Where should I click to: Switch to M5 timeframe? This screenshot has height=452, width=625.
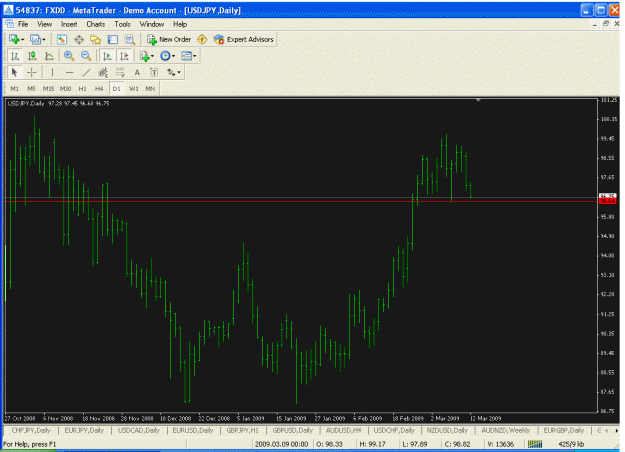point(31,88)
